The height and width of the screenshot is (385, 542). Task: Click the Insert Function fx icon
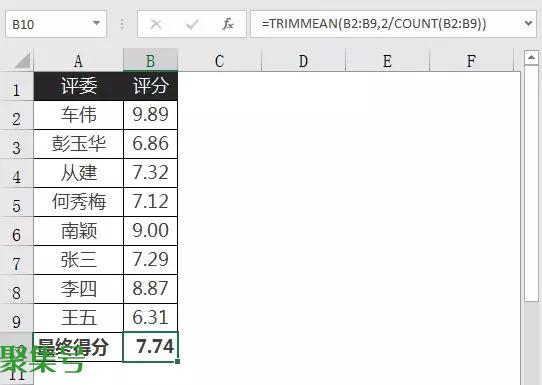(x=228, y=24)
